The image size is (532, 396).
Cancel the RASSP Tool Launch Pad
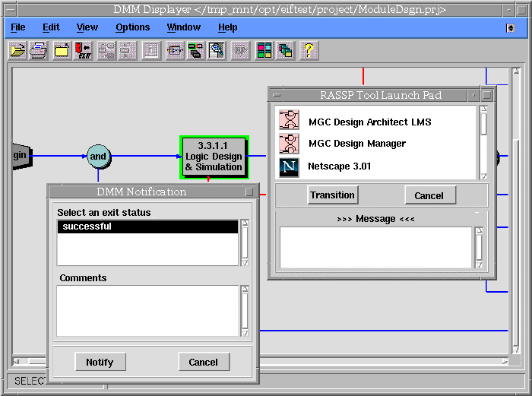click(429, 195)
